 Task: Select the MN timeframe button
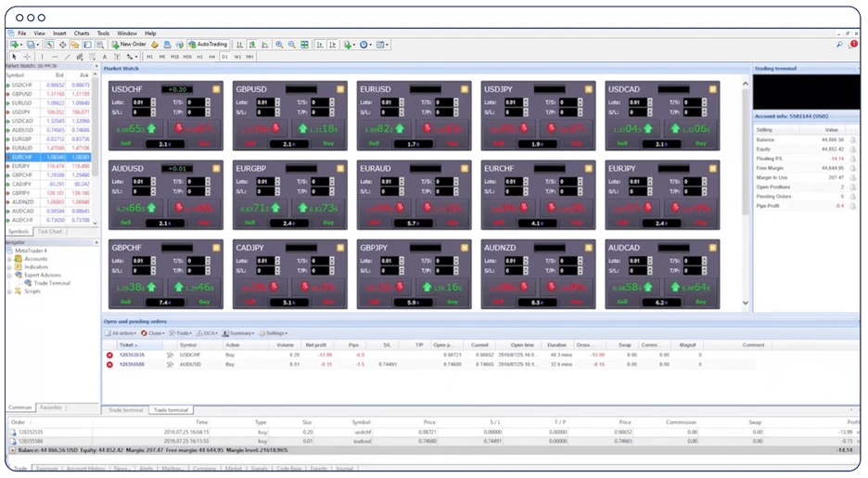[249, 57]
